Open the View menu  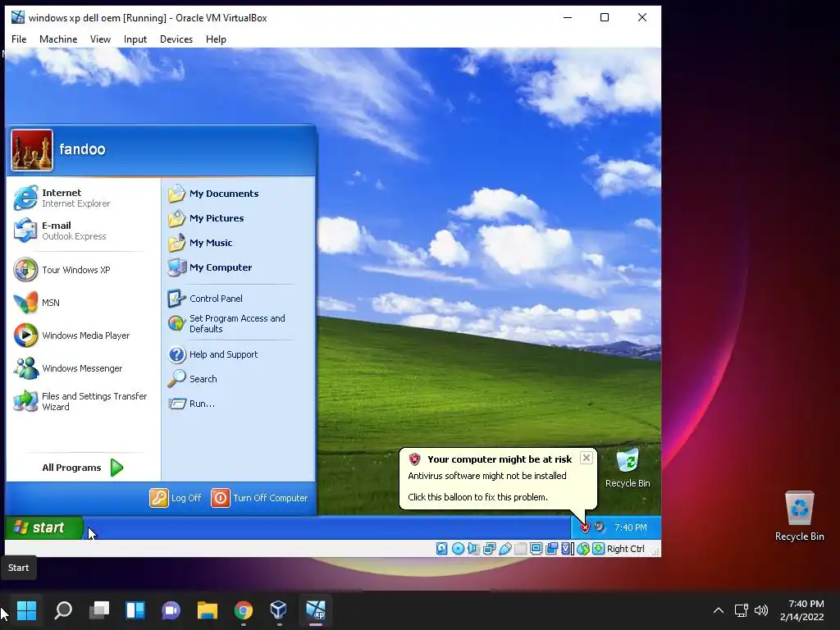[100, 39]
